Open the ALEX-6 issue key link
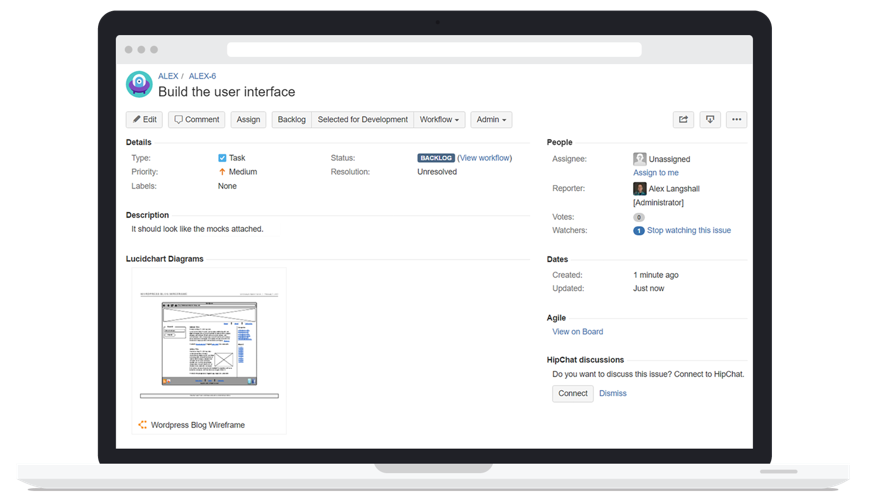Viewport: 871px width, 496px height. coord(202,76)
